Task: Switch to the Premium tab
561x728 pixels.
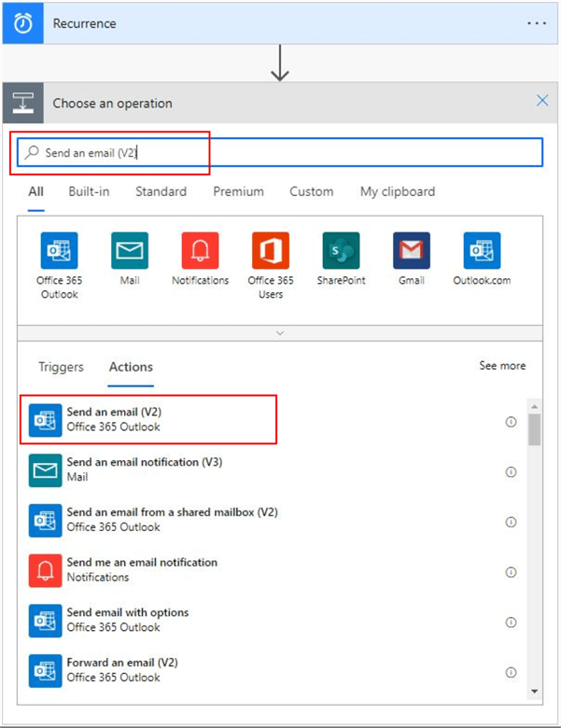Action: (x=238, y=191)
